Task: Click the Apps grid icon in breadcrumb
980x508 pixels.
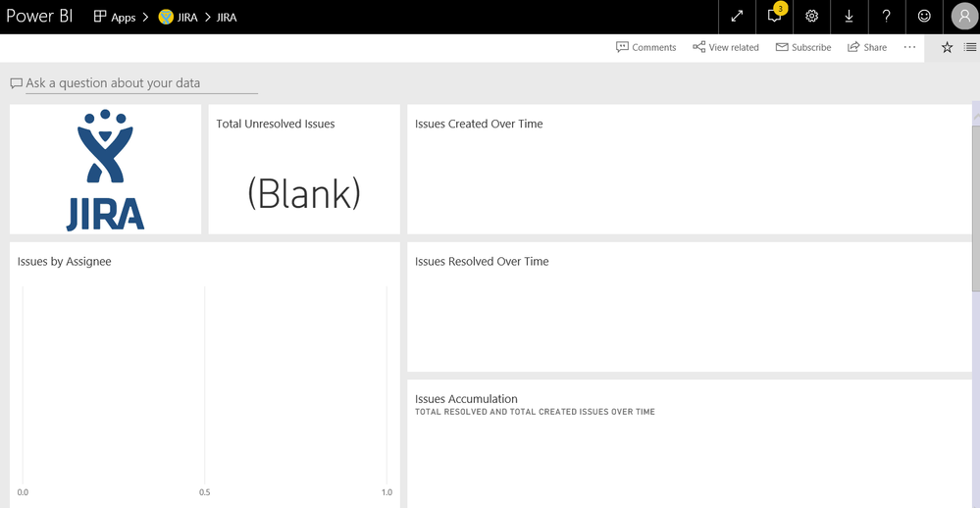Action: pyautogui.click(x=100, y=17)
